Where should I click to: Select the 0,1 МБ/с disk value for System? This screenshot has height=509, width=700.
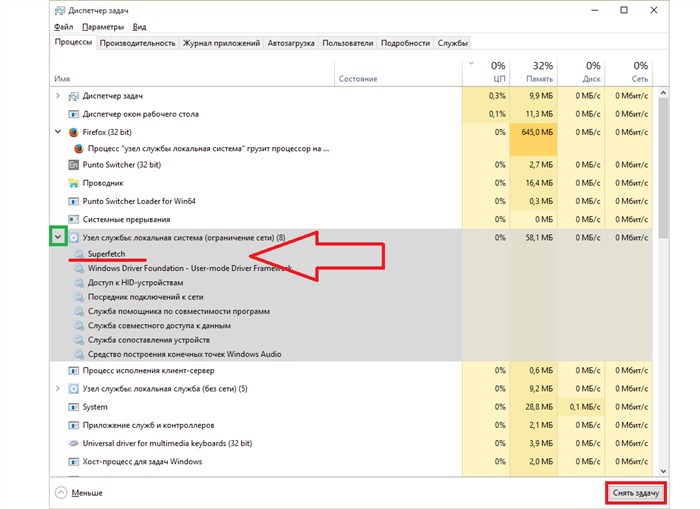click(585, 407)
